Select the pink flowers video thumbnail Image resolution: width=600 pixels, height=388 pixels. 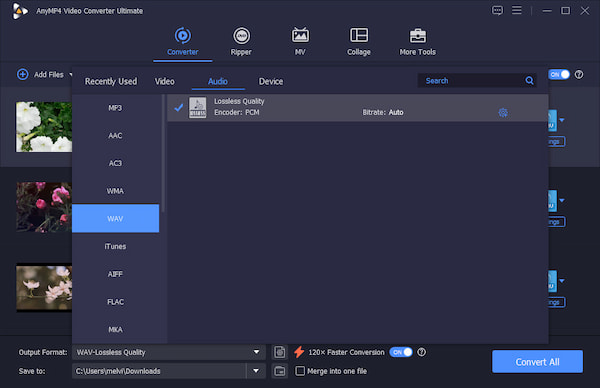coord(44,207)
